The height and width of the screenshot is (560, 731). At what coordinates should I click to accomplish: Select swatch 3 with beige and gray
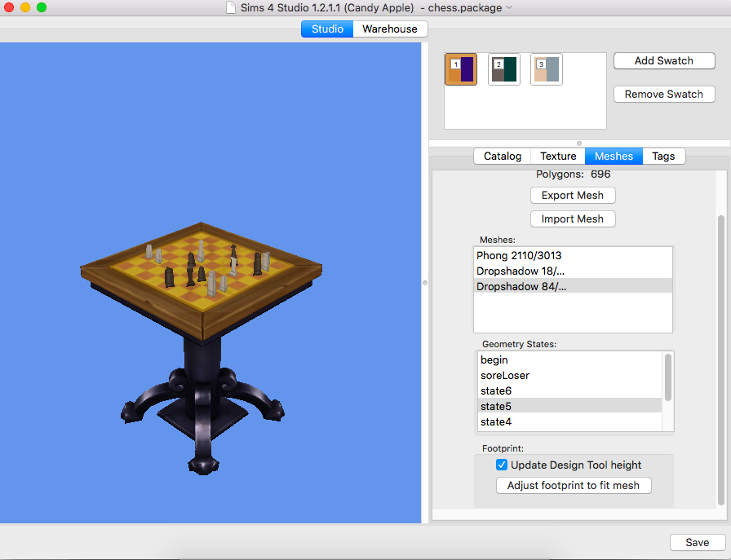(546, 69)
